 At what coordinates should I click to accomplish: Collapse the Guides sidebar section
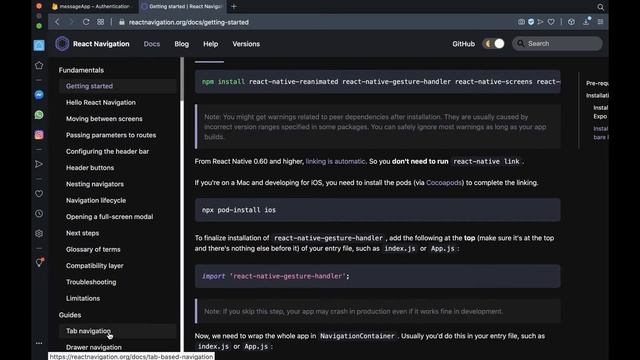(x=70, y=315)
